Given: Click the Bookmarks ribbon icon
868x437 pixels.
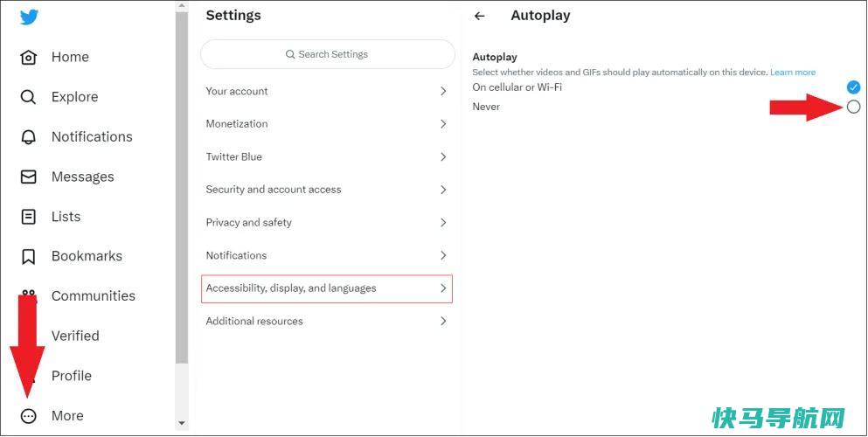Looking at the screenshot, I should (28, 257).
